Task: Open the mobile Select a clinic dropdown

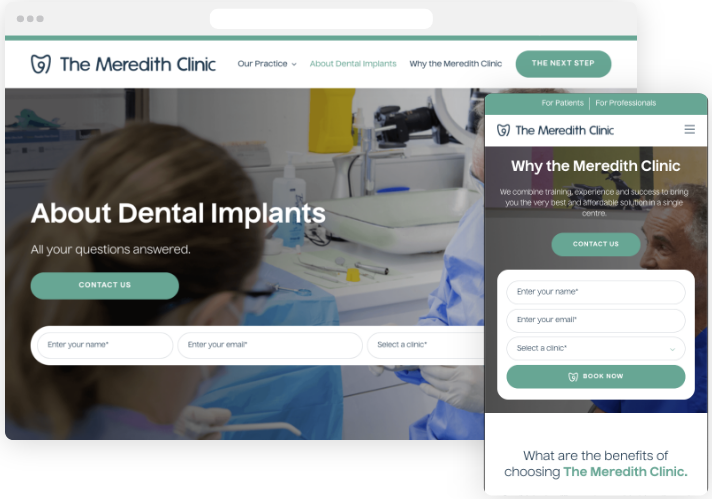Action: [x=596, y=348]
